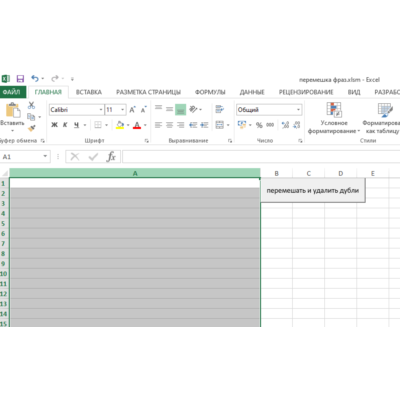
Task: Click the Save icon in quick access toolbar
Action: [x=20, y=79]
